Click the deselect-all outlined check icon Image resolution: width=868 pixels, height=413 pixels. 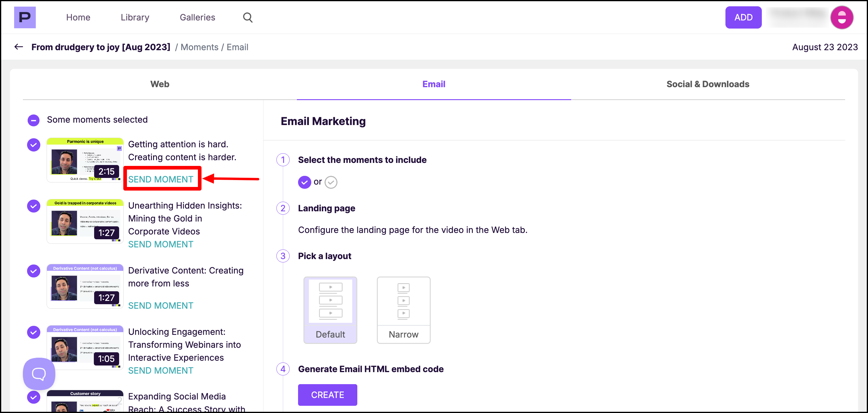(331, 182)
